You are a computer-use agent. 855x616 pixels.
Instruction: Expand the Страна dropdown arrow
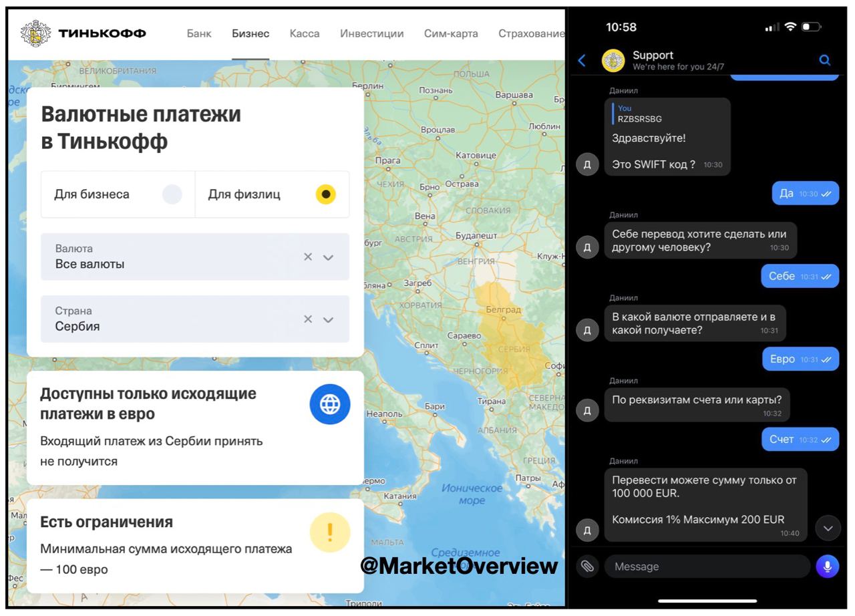pos(328,319)
